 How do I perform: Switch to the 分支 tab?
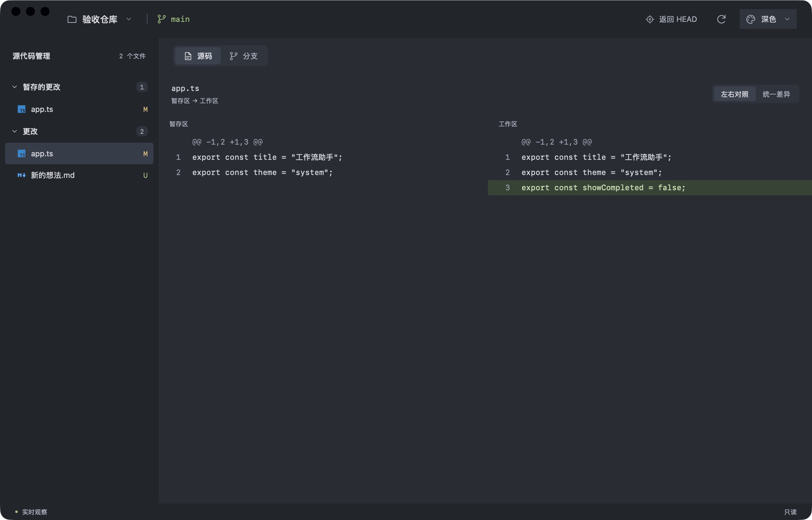pos(244,56)
